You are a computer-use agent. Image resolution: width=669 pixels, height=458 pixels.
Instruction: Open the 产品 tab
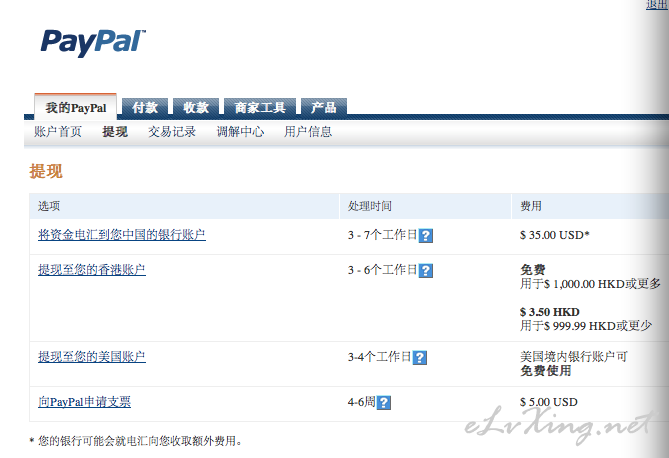(x=323, y=107)
